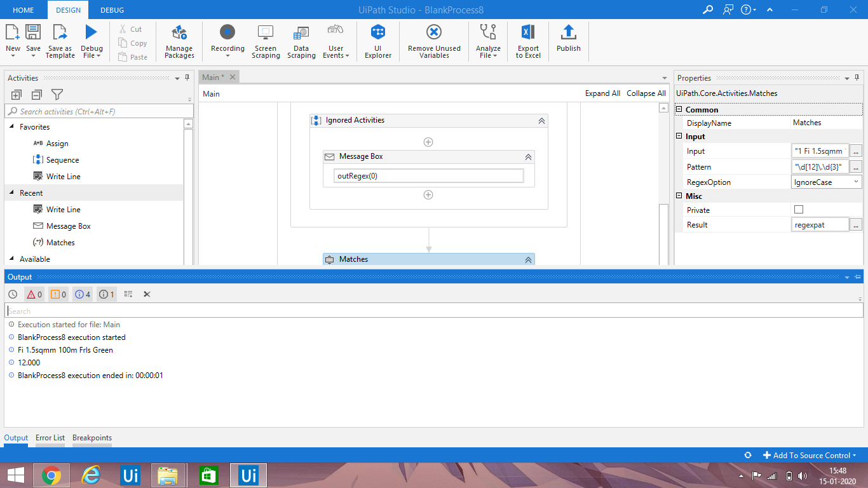Collapse the Matches activity in designer
The width and height of the screenshot is (868, 488).
pyautogui.click(x=528, y=259)
